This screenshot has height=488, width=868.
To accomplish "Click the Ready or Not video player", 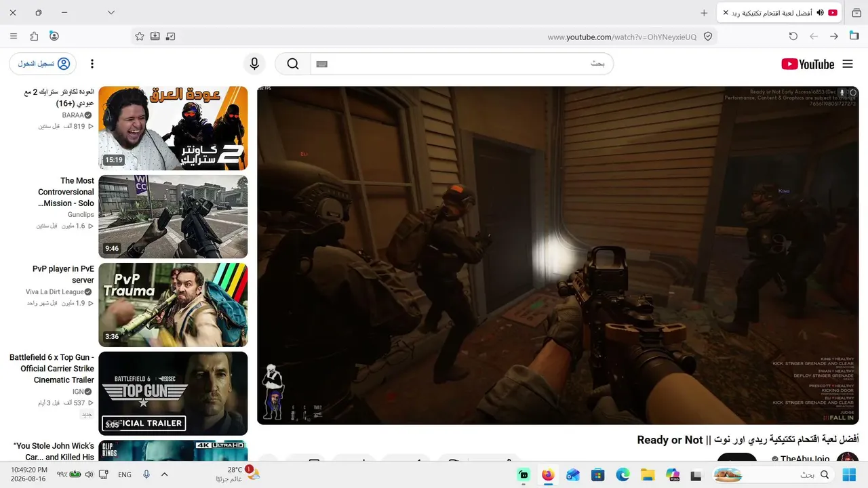I will tap(558, 256).
